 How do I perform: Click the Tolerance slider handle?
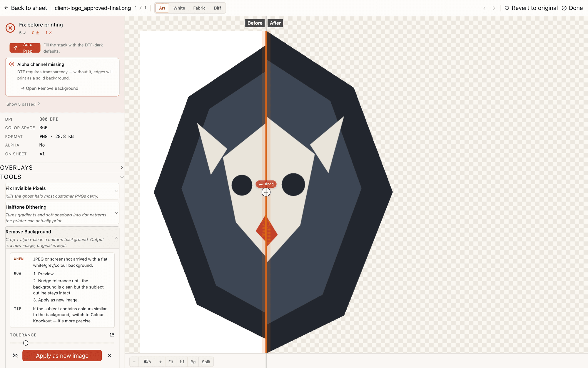click(x=26, y=343)
